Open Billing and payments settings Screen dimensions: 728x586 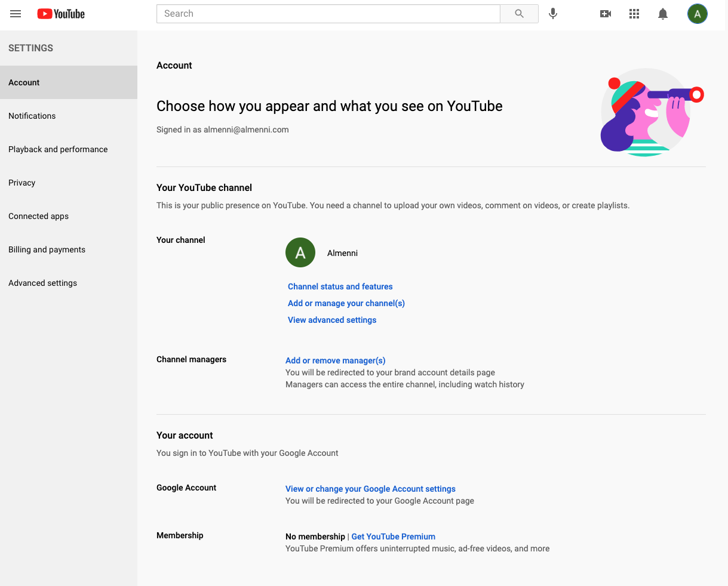(69, 249)
